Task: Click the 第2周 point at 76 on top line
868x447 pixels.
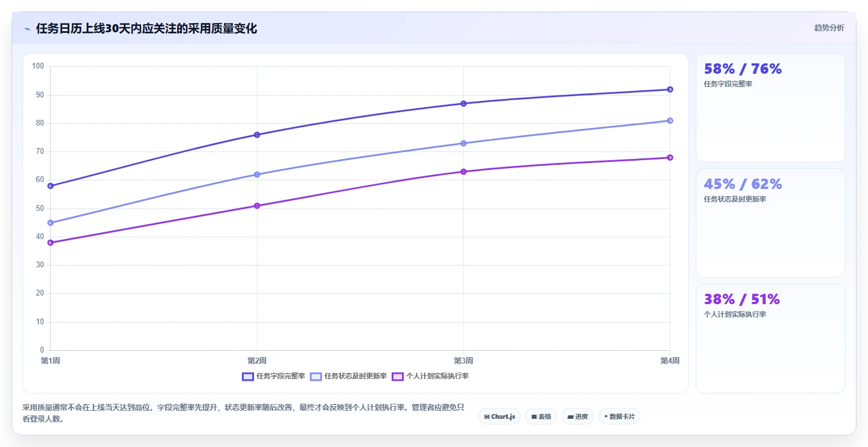Action: [257, 135]
